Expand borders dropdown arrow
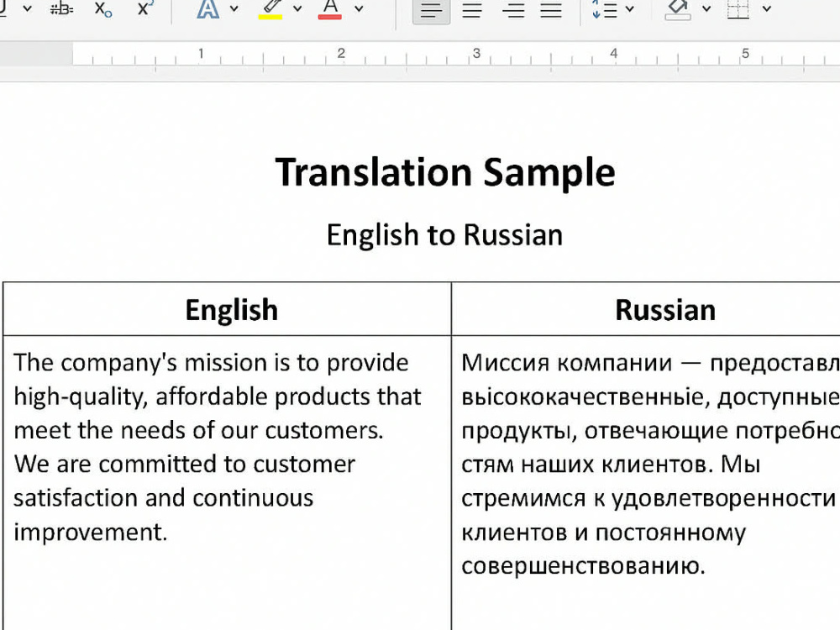This screenshot has height=630, width=840. [767, 8]
